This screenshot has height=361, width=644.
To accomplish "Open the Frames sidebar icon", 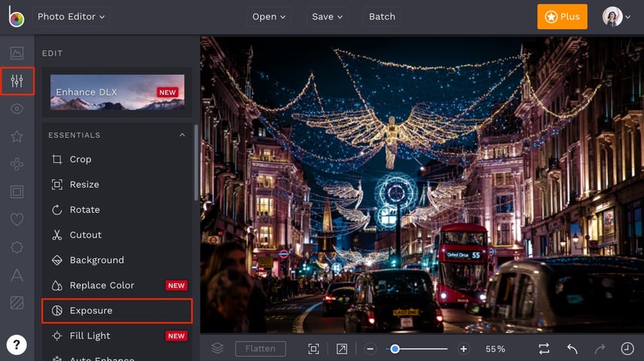I will [17, 192].
